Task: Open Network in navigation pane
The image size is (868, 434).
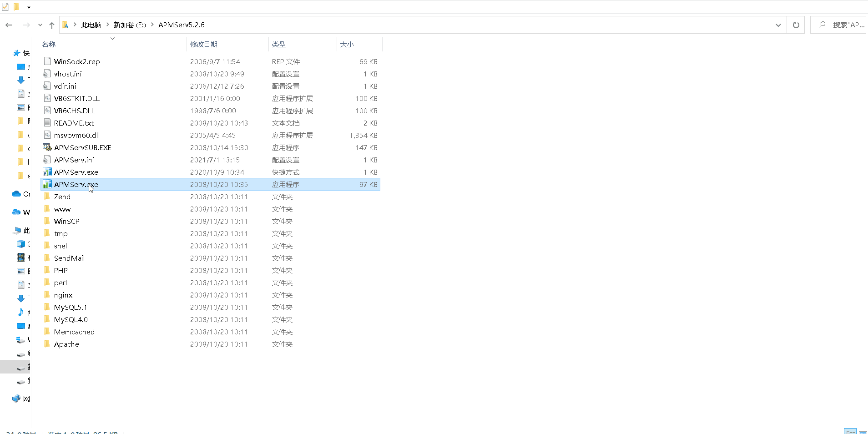Action: [16, 399]
